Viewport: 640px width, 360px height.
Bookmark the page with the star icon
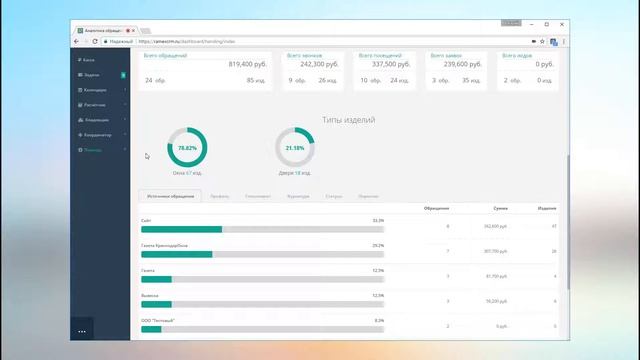coord(542,41)
